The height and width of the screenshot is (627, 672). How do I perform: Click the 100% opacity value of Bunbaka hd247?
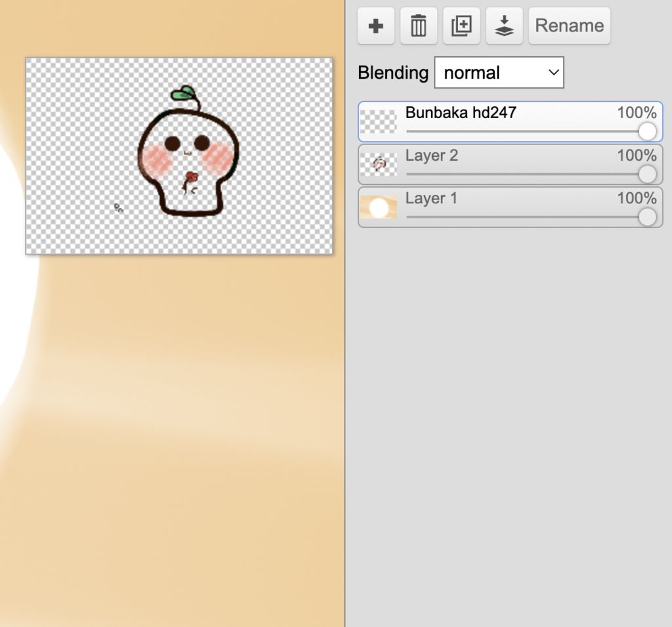coord(637,113)
